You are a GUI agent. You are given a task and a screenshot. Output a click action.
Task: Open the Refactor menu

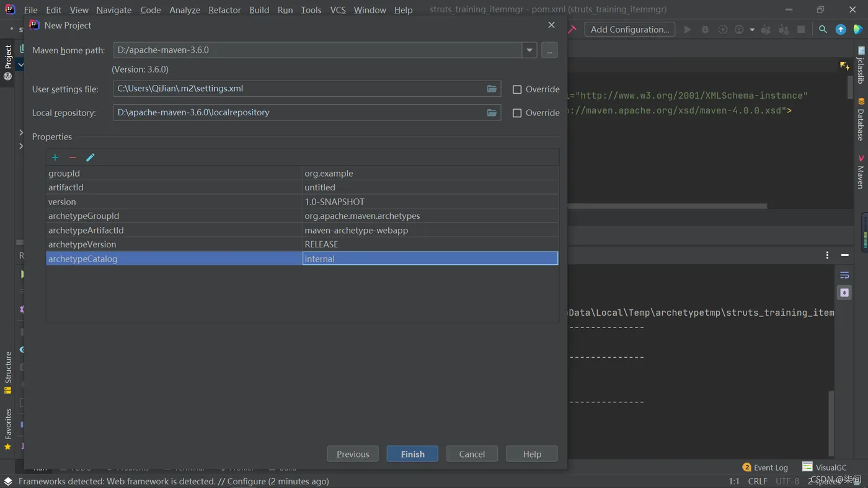[224, 10]
